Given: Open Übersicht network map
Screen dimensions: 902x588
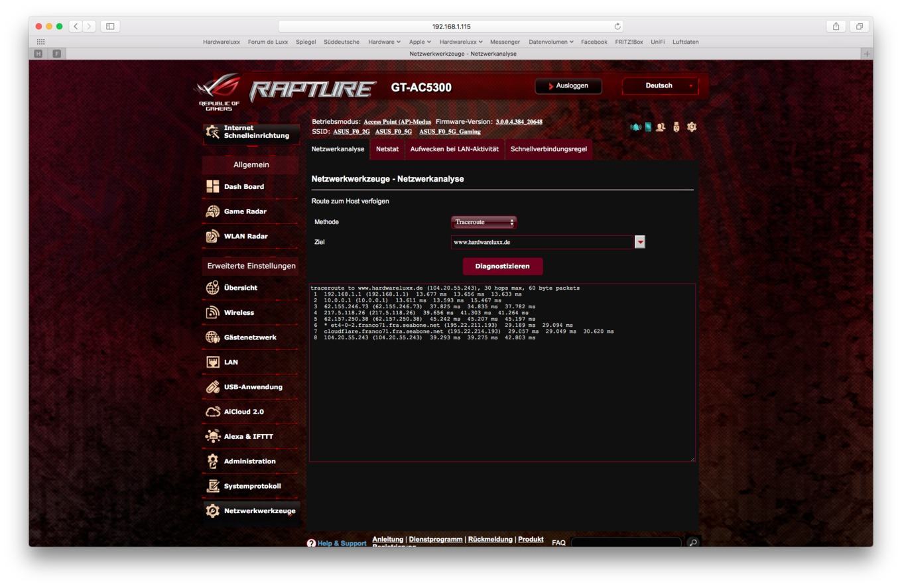Looking at the screenshot, I should click(251, 288).
